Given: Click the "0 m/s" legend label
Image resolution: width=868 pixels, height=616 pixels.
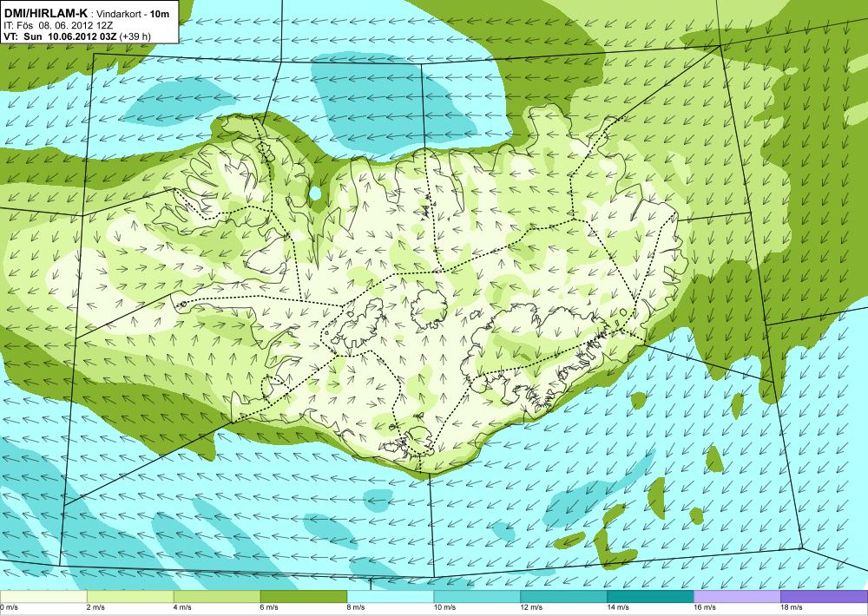Looking at the screenshot, I should point(9,607).
